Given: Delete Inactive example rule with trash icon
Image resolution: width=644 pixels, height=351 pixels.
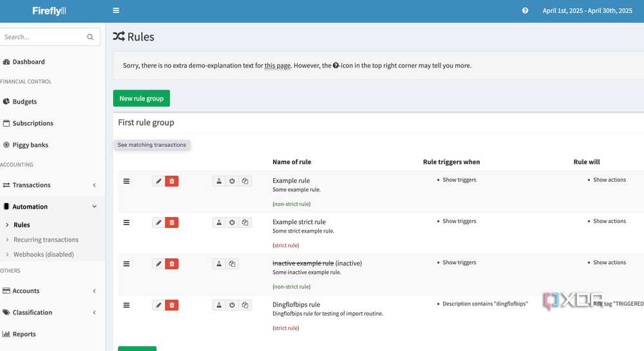Looking at the screenshot, I should coord(172,264).
